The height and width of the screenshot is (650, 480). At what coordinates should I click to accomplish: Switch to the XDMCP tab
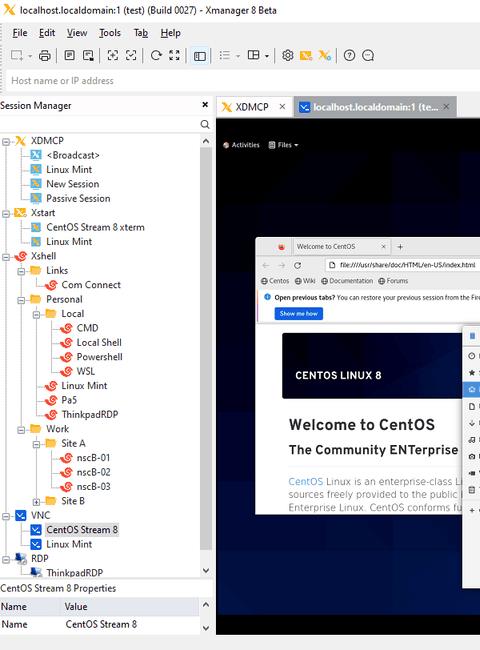[252, 107]
